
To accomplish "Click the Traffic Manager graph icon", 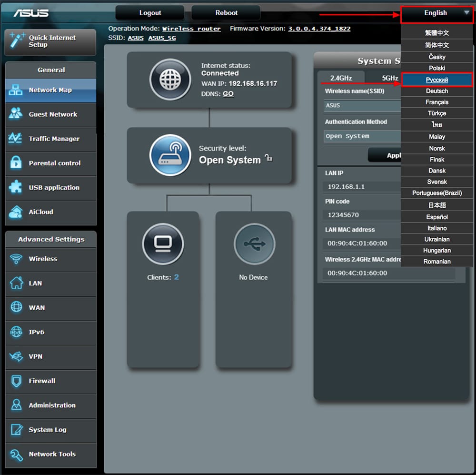I will coord(15,138).
